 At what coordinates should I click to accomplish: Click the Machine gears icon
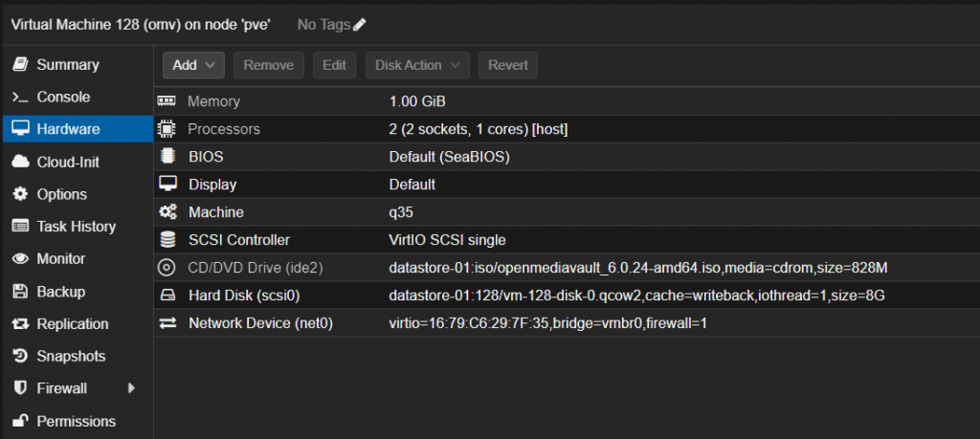[x=167, y=212]
